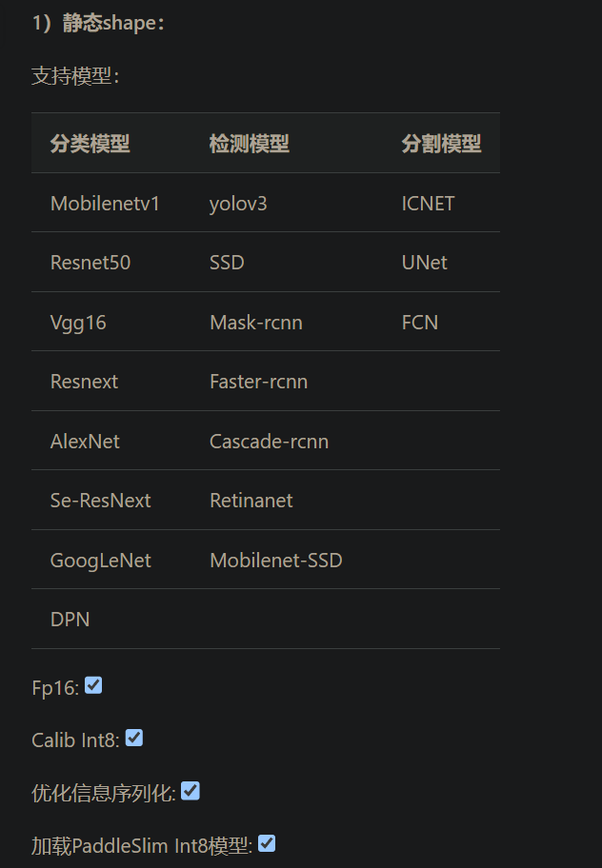Click the yolov3 detection model
The image size is (602, 868).
(233, 203)
